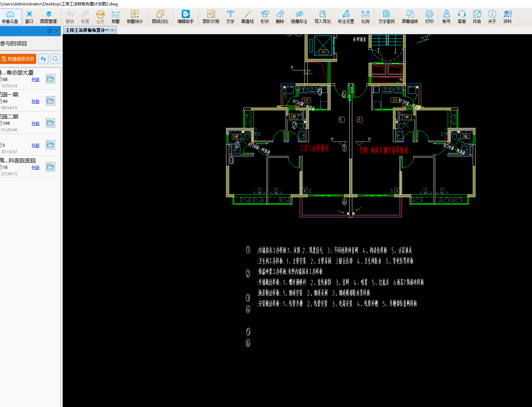Click the 比例 scale tool
Image resolution: width=532 pixels, height=407 pixels.
(x=365, y=17)
